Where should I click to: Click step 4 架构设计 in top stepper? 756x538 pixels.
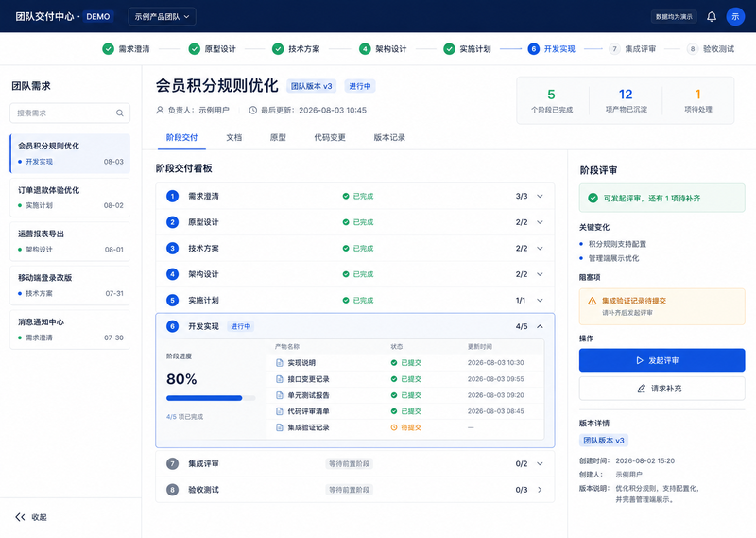(383, 49)
